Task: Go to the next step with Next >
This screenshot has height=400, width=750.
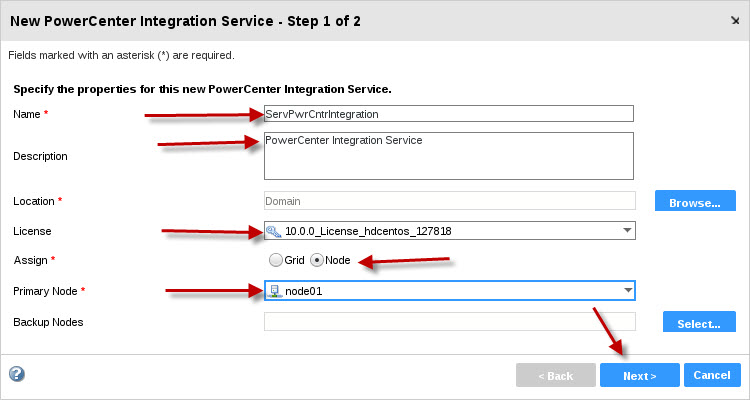Action: pyautogui.click(x=640, y=375)
